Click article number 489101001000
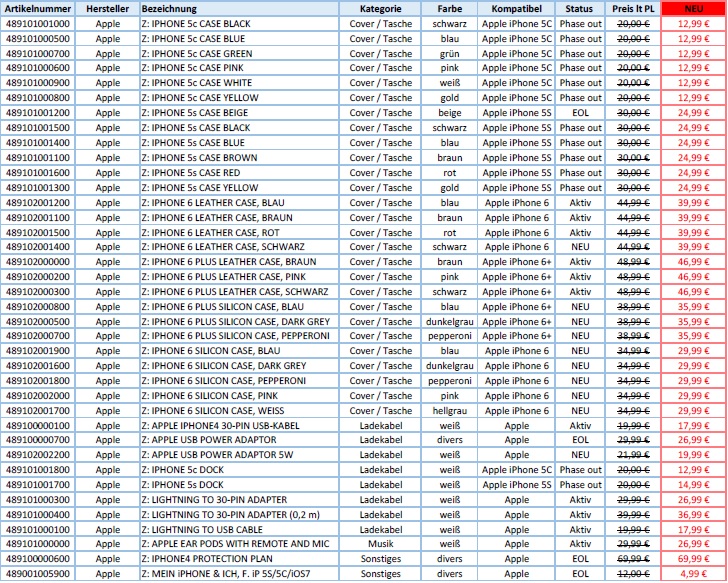The image size is (728, 583). [38, 24]
